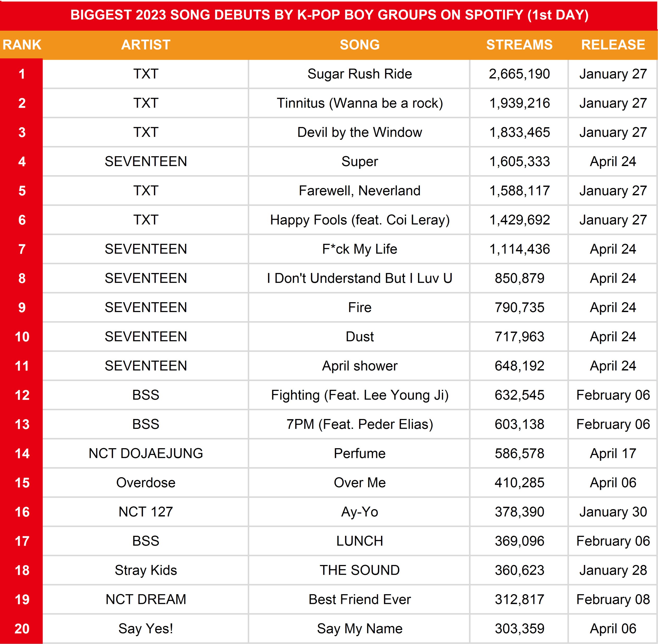Viewport: 658px width, 644px height.
Task: Select the streams value 850,879
Action: (519, 278)
